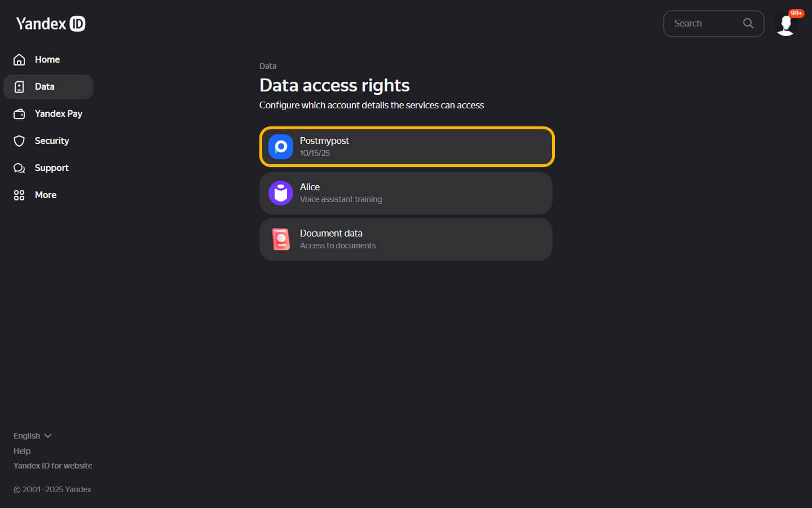The height and width of the screenshot is (508, 812).
Task: Focus the Search input field
Action: (705, 24)
